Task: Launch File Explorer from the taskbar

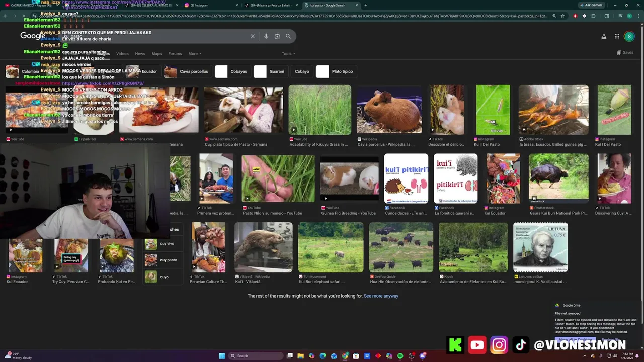Action: pyautogui.click(x=301, y=356)
